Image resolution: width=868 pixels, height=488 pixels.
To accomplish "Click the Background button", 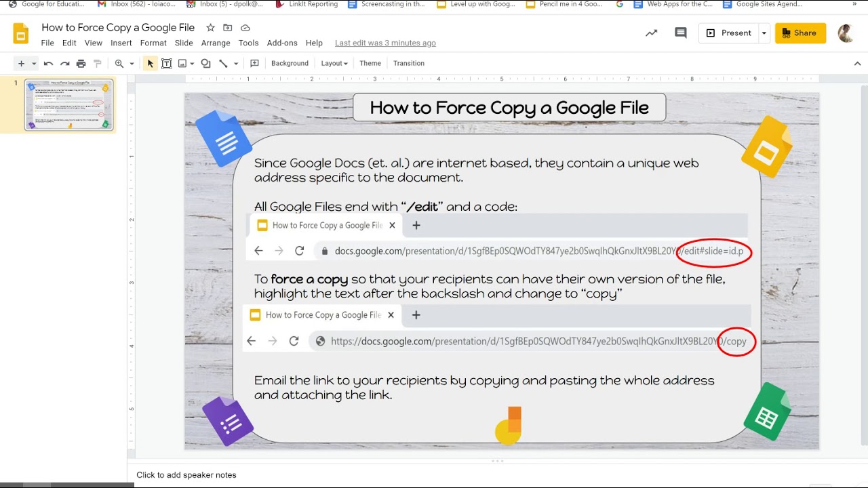I will (x=290, y=64).
